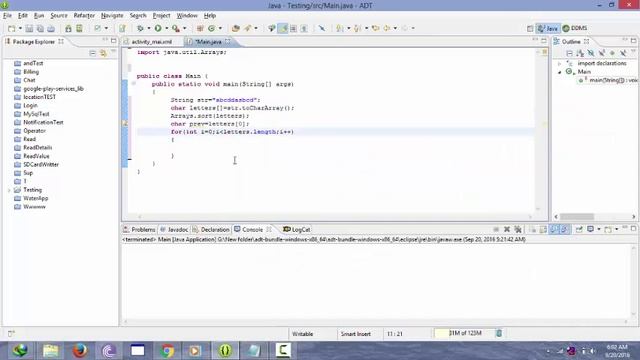Toggle Link with Editor in Package Explorer
Viewport: 640px width, 360px height.
pyautogui.click(x=103, y=53)
